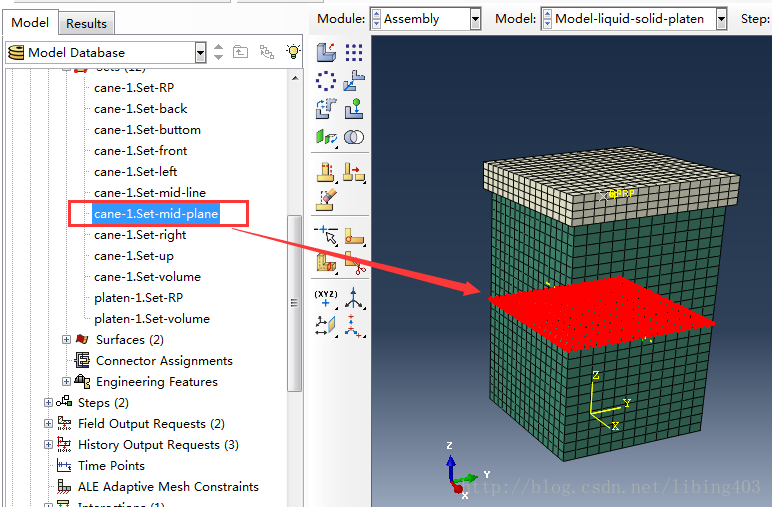Select the Translate Instance tool
This screenshot has width=772, height=507.
pyautogui.click(x=354, y=81)
